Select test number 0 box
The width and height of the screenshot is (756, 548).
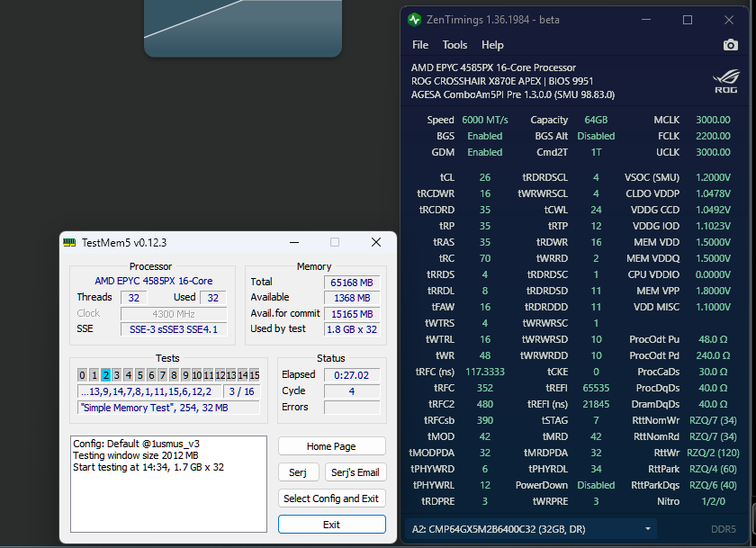pyautogui.click(x=82, y=375)
